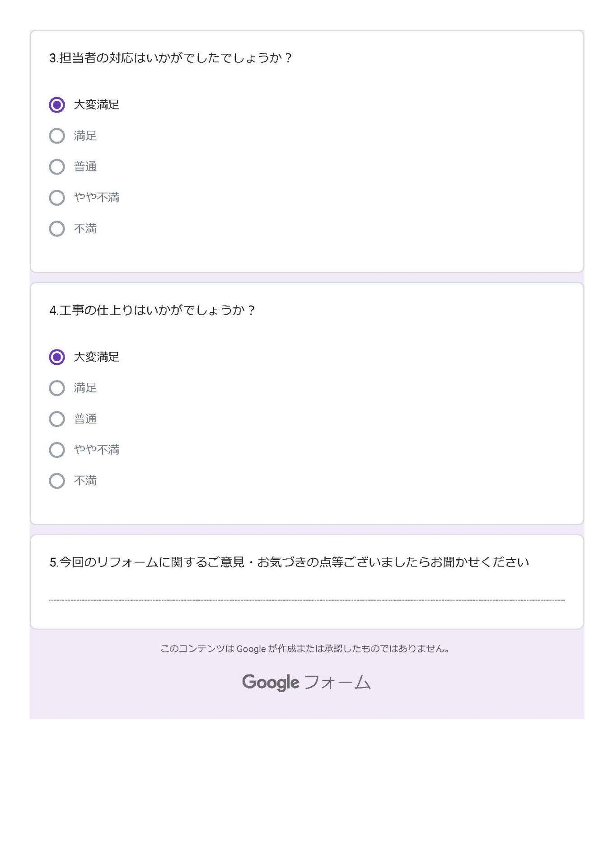613x868 pixels.
Task: Select 大変満足 for question 3
Action: [x=56, y=105]
